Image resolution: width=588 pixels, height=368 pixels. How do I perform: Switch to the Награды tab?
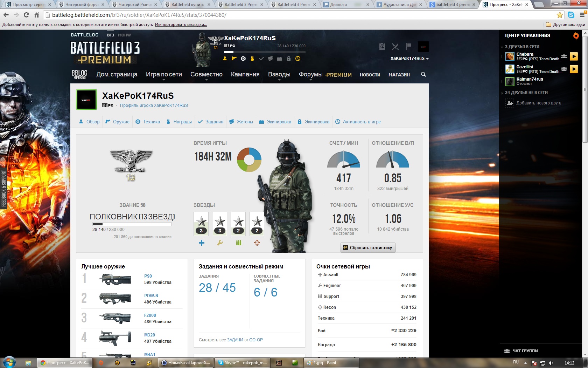click(x=179, y=122)
